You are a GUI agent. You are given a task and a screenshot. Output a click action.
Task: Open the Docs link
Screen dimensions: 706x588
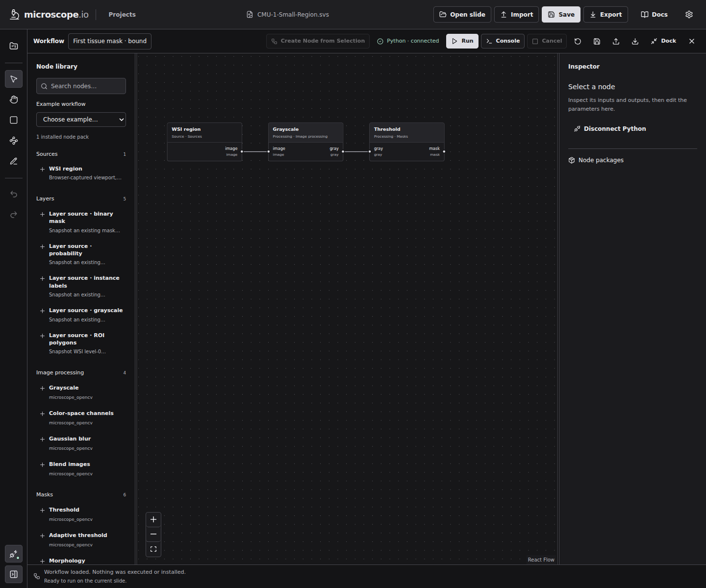coord(654,15)
